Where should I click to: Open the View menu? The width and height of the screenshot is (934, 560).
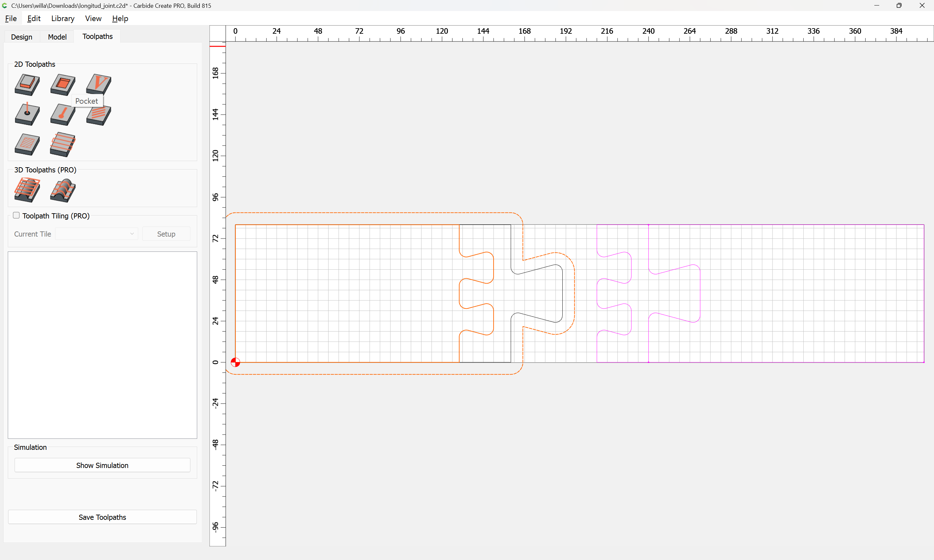click(93, 18)
